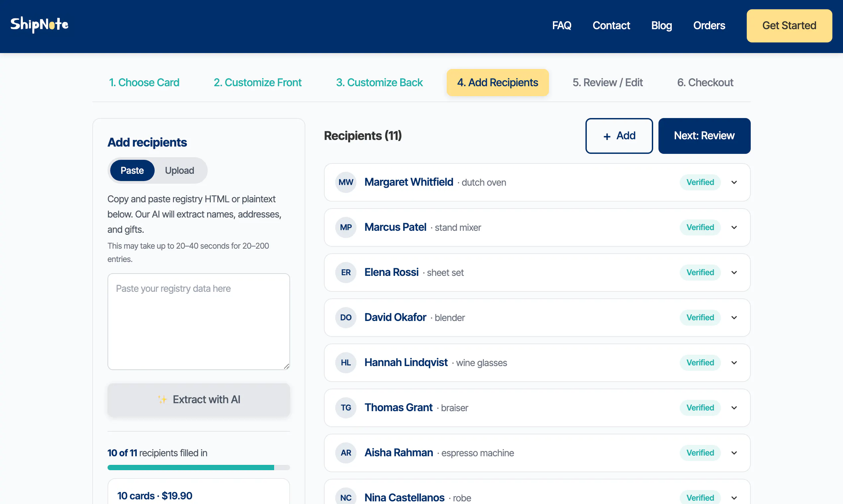Screen dimensions: 843x504
Task: Switch to Upload input mode
Action: 180,170
